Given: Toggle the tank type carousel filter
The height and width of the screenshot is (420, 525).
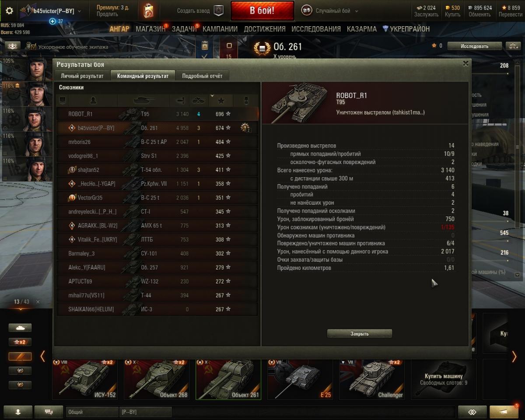Looking at the screenshot, I should coord(20,327).
